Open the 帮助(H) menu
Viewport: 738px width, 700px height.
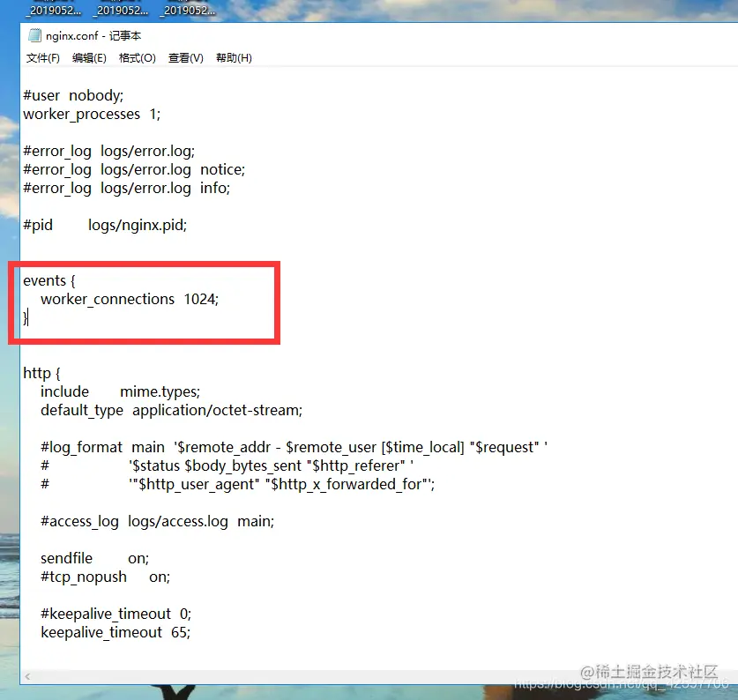(234, 58)
